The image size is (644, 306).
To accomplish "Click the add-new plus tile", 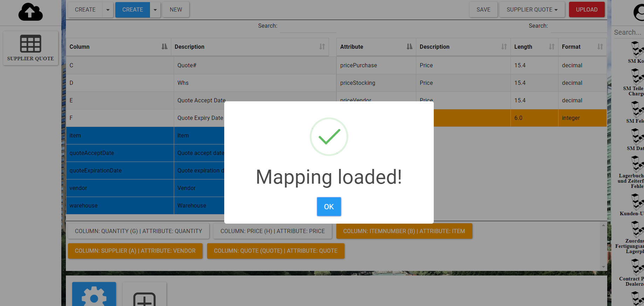I will (144, 295).
